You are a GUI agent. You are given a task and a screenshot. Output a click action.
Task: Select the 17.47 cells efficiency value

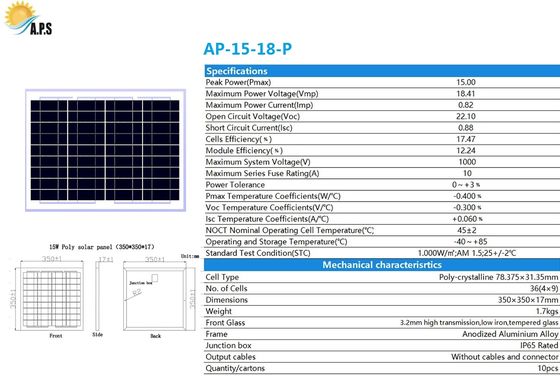[x=466, y=139]
